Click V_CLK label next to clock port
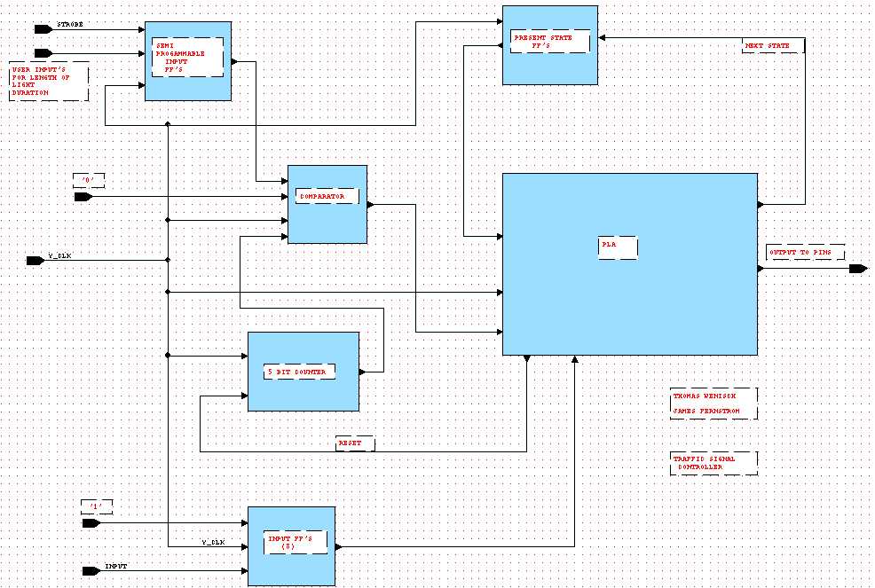The height and width of the screenshot is (588, 875). (x=59, y=256)
